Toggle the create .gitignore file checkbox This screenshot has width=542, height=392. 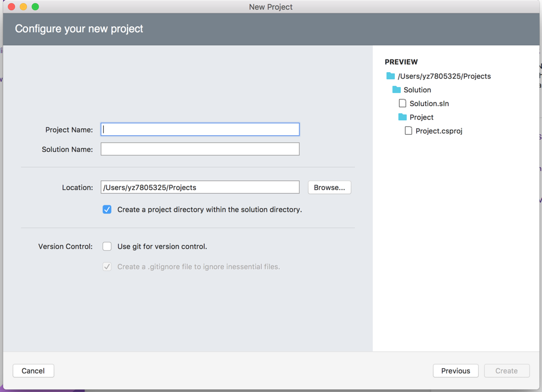pos(107,266)
